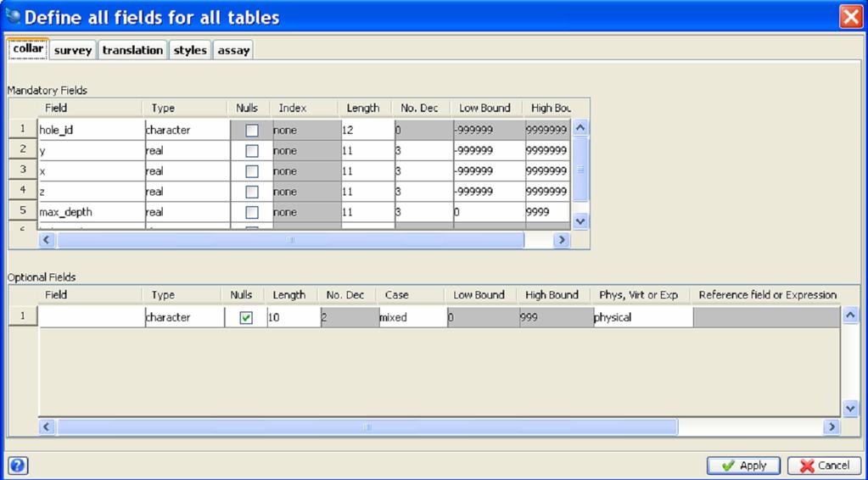This screenshot has width=868, height=480.
Task: Click Length value 11 for max_depth
Action: point(367,212)
